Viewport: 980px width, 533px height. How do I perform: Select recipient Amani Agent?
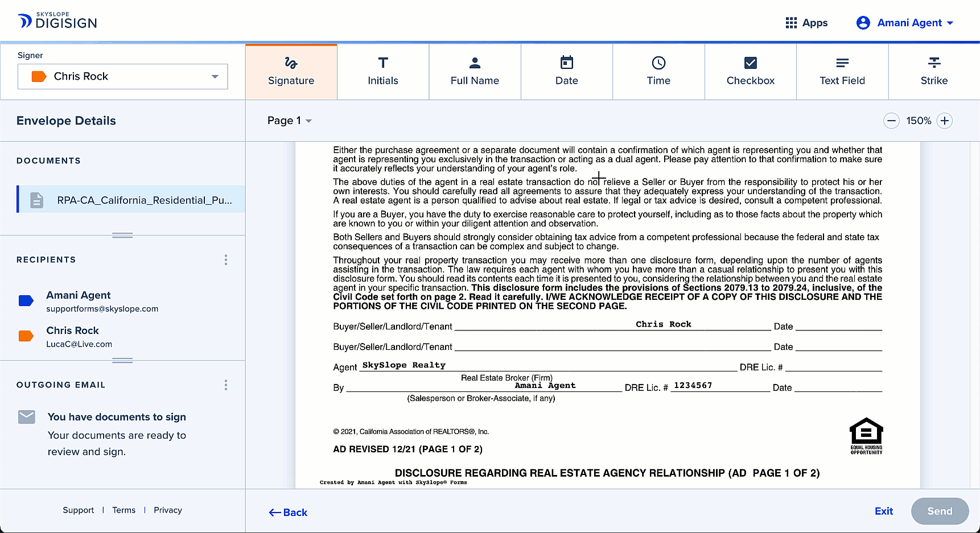pyautogui.click(x=102, y=301)
